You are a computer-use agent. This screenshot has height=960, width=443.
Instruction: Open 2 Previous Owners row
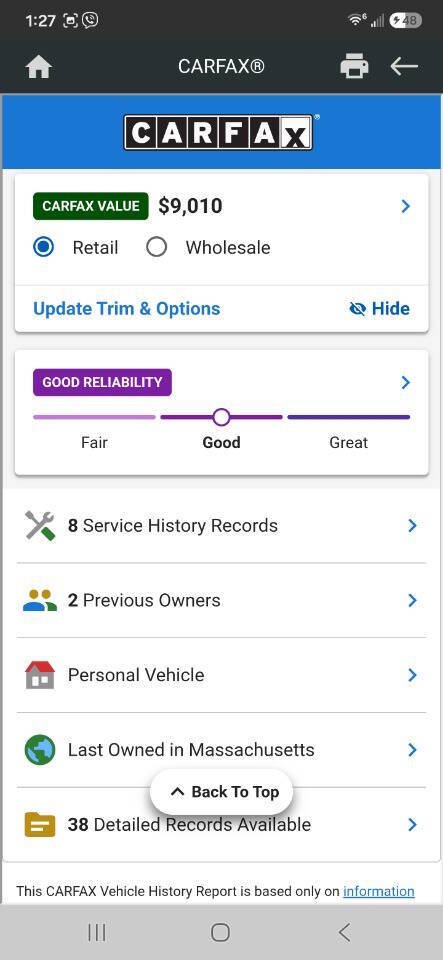[x=222, y=600]
